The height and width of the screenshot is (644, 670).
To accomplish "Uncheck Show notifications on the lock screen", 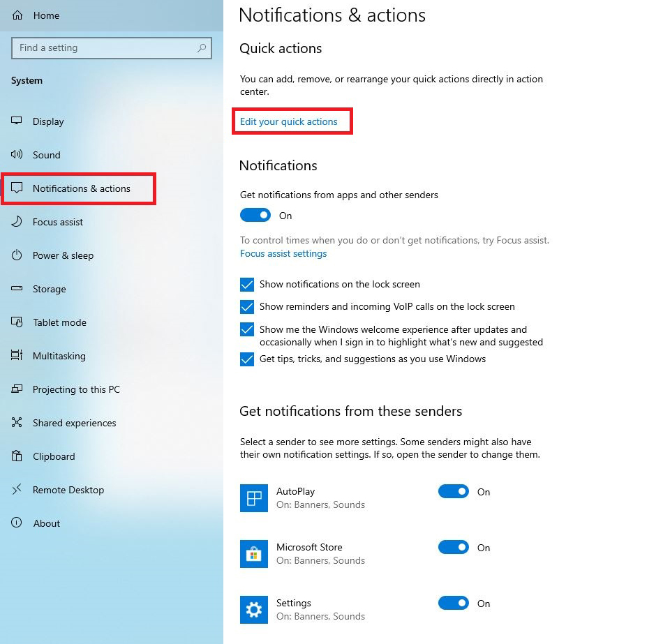I will click(x=247, y=285).
